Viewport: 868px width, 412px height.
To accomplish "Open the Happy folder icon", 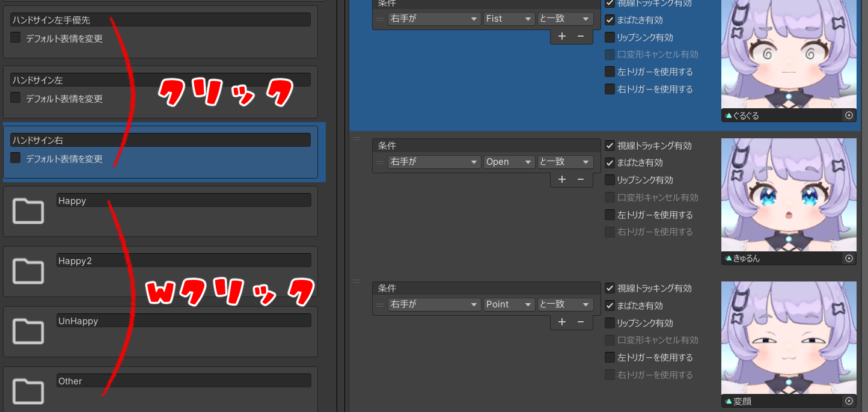I will point(28,211).
